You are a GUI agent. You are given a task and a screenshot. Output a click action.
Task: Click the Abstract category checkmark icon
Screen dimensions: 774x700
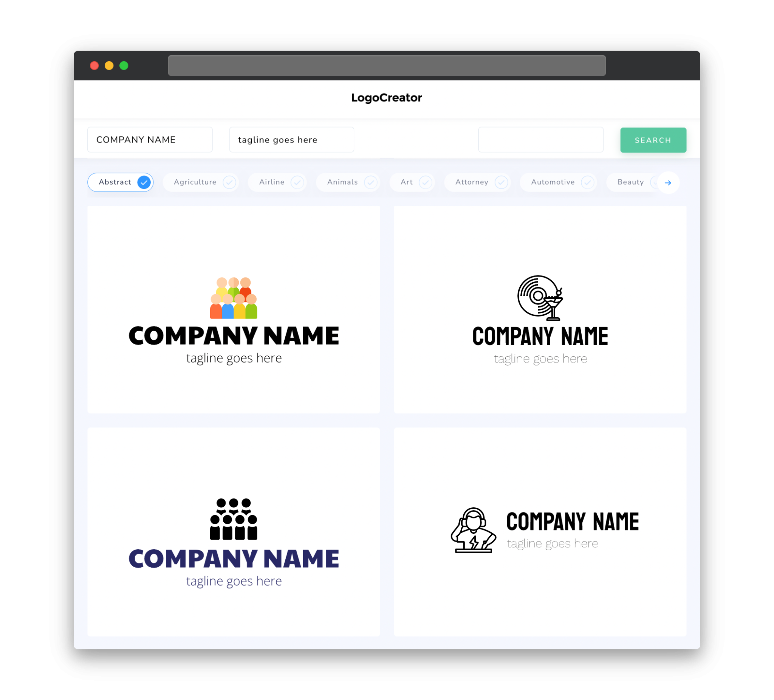pyautogui.click(x=144, y=182)
